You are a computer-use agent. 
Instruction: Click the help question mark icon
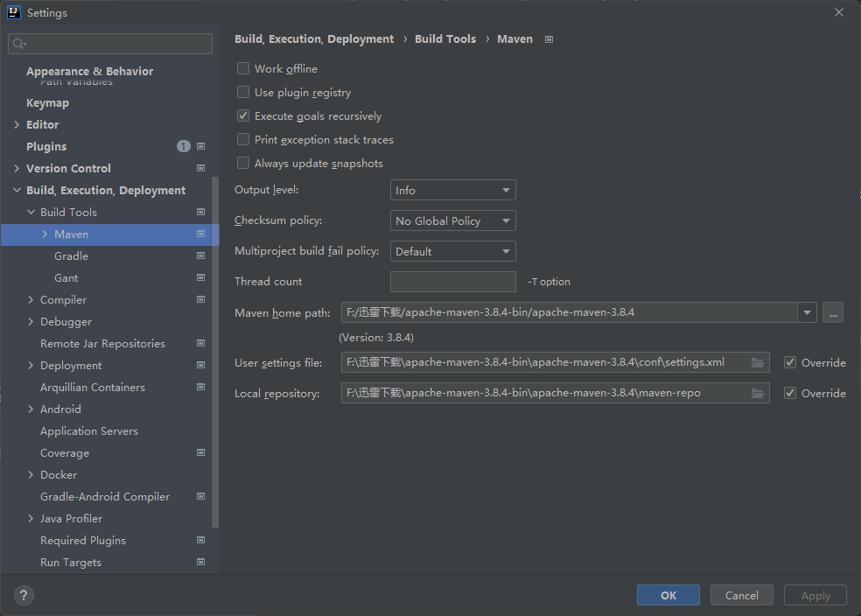click(24, 595)
